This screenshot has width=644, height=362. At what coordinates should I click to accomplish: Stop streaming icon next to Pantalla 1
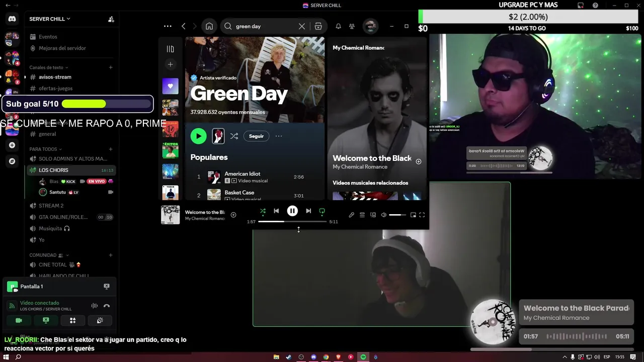click(107, 286)
